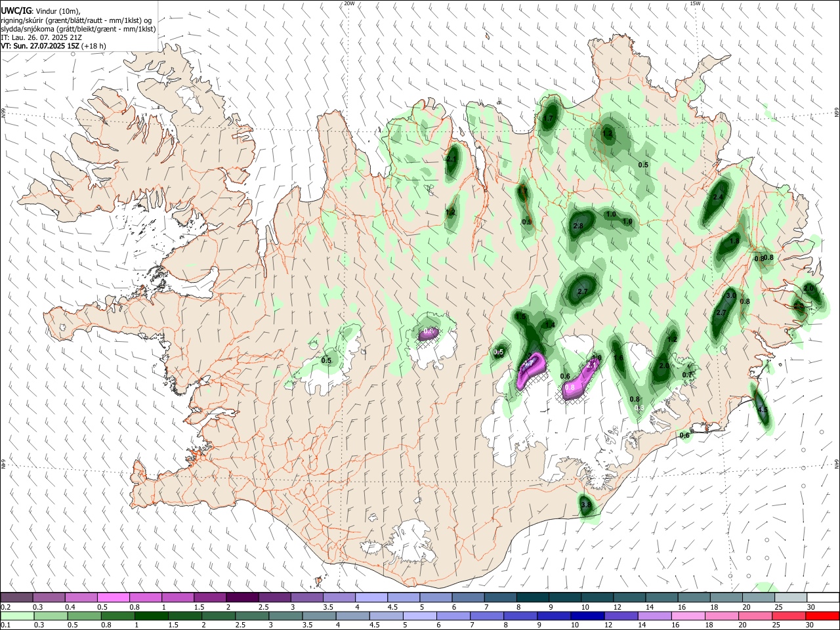Click the bottom scale swatch labeled 25
Screen dimensions: 840x630
point(787,616)
